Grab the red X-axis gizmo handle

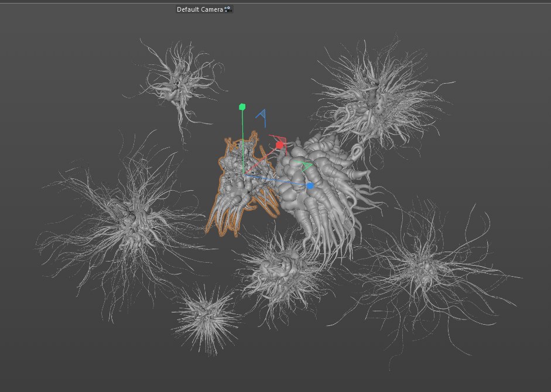coord(280,145)
